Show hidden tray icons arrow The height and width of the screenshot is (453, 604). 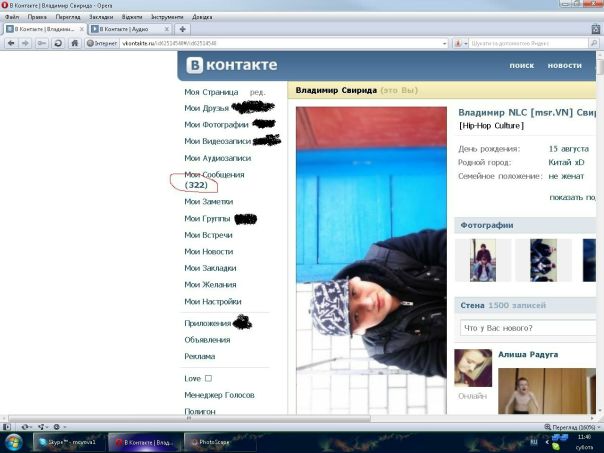pyautogui.click(x=547, y=442)
